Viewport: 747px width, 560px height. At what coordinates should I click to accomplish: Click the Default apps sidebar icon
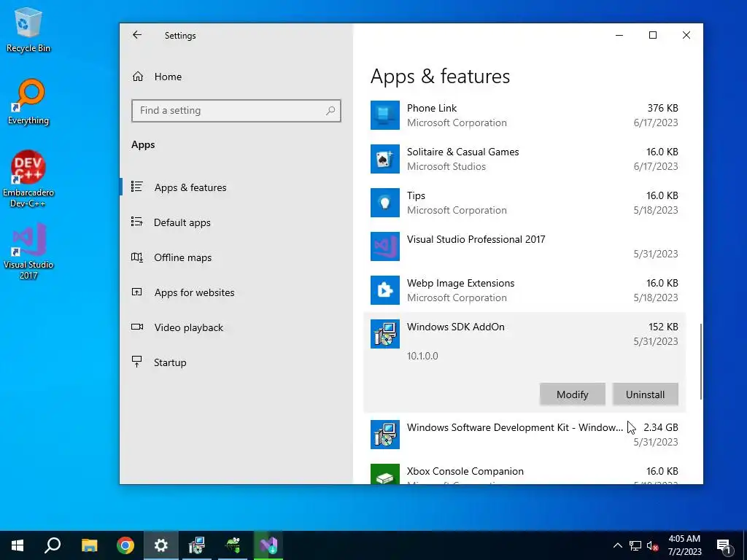[x=136, y=222]
